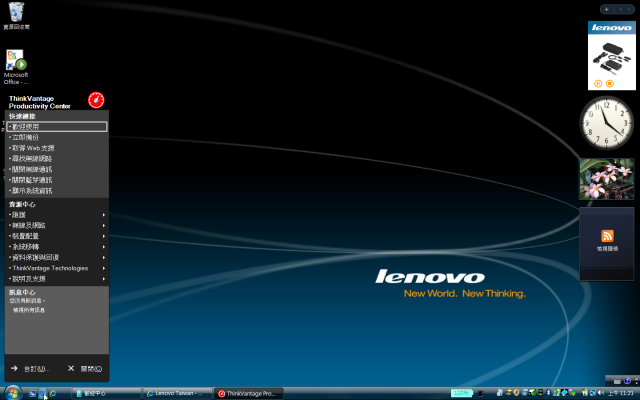
Task: Click the sidebar previous gadgets arrow
Action: (620, 9)
